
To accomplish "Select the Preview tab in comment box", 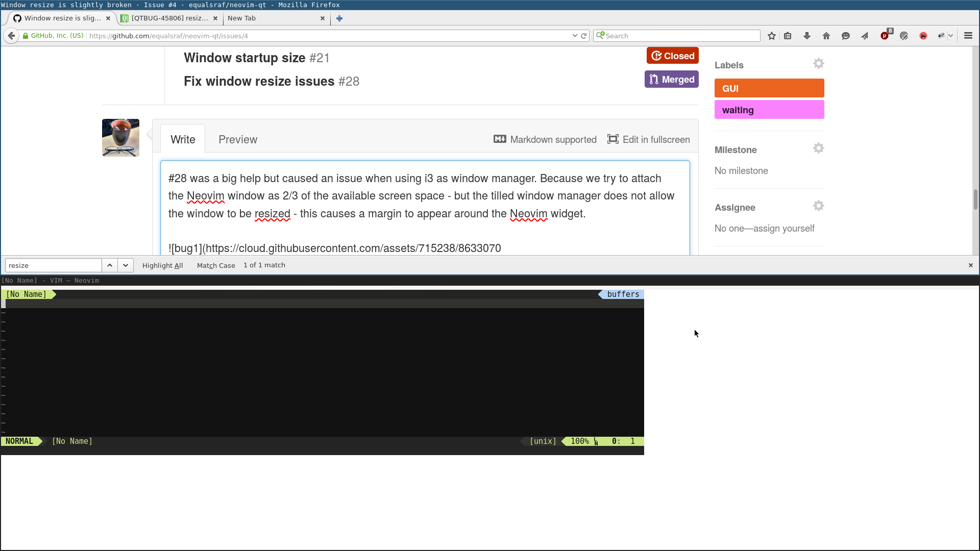I will pyautogui.click(x=238, y=139).
